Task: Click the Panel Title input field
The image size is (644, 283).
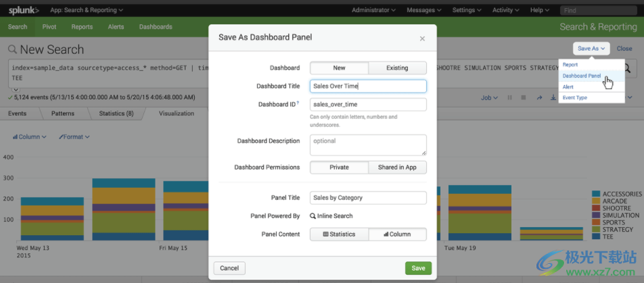Action: (x=368, y=198)
